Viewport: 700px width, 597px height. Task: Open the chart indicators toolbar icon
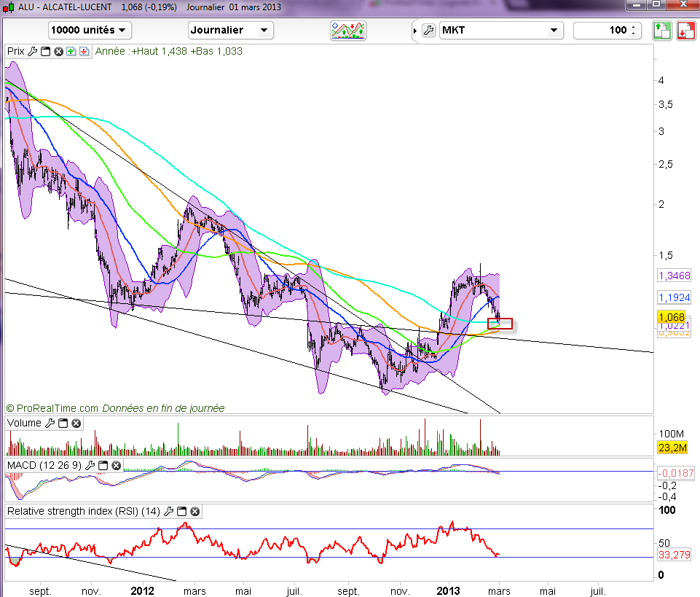click(x=348, y=31)
